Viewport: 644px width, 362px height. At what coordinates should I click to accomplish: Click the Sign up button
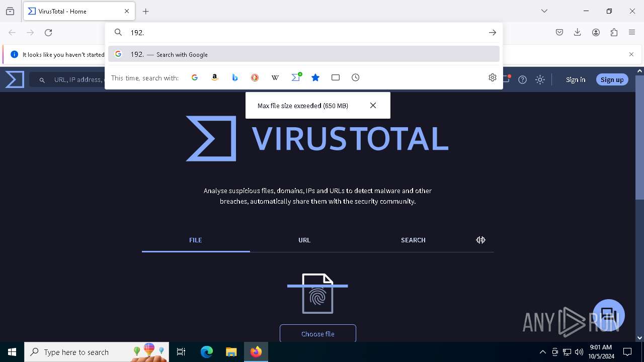point(612,79)
